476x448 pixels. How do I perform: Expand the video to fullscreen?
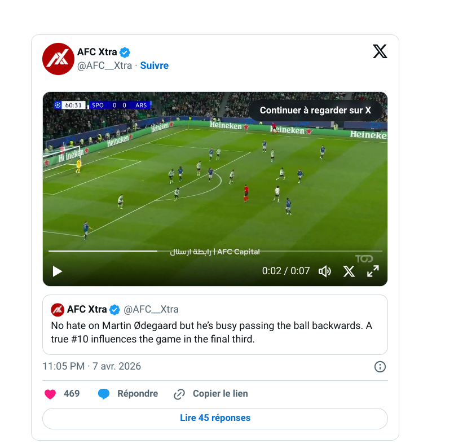point(373,271)
